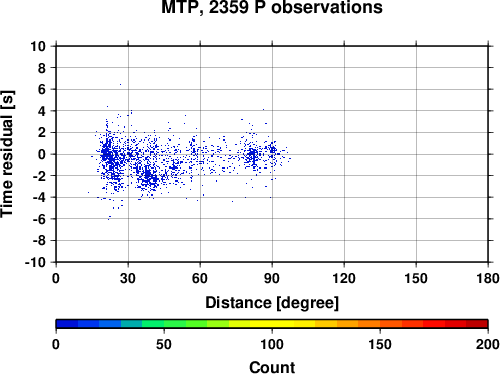This screenshot has height=374, width=500.
Task: Click the x-axis tick label '30'
Action: (x=128, y=278)
